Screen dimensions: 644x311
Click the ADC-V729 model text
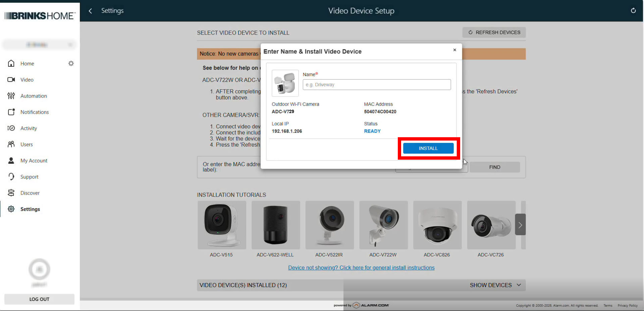[x=283, y=112]
